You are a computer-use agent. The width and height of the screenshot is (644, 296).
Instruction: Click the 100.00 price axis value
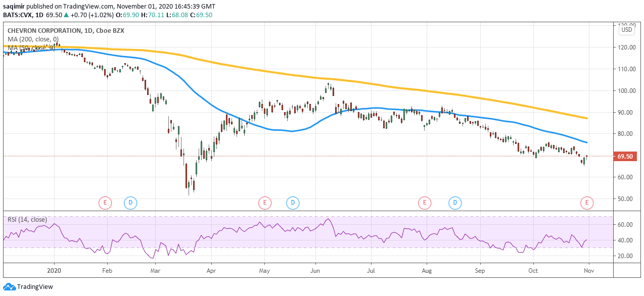(627, 91)
